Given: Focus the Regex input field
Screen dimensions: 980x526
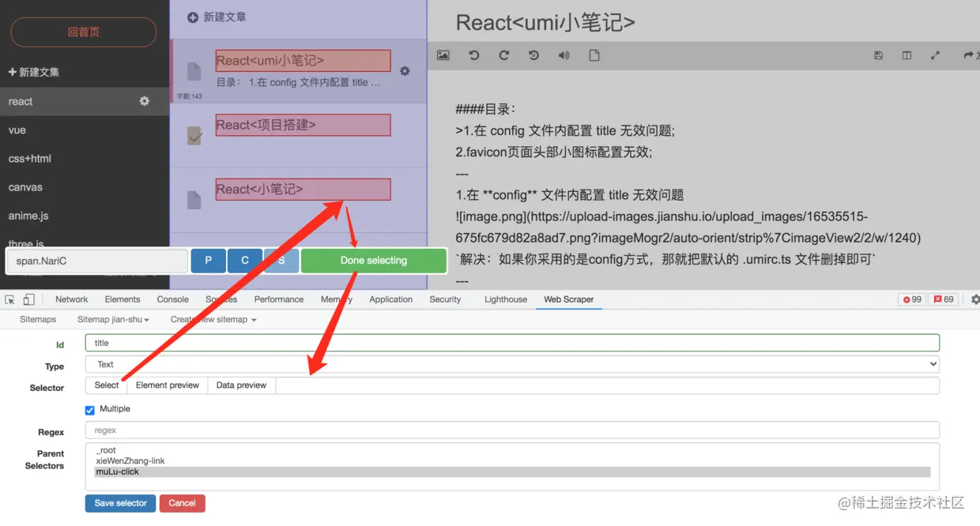Looking at the screenshot, I should 512,430.
